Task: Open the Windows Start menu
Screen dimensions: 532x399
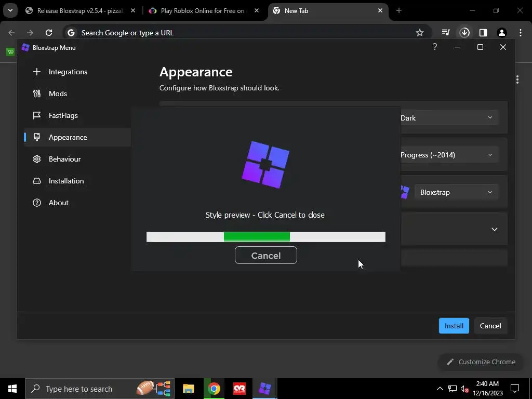Action: pyautogui.click(x=12, y=389)
